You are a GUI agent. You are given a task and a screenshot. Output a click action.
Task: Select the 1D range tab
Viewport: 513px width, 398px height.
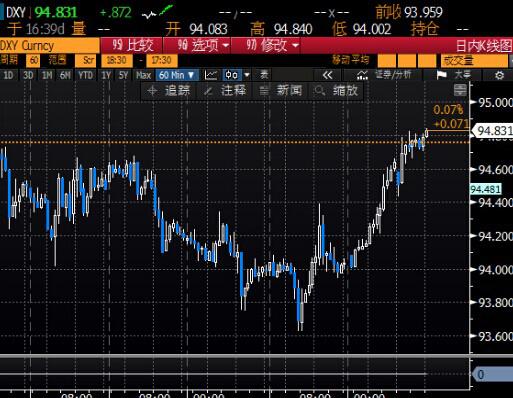8,75
